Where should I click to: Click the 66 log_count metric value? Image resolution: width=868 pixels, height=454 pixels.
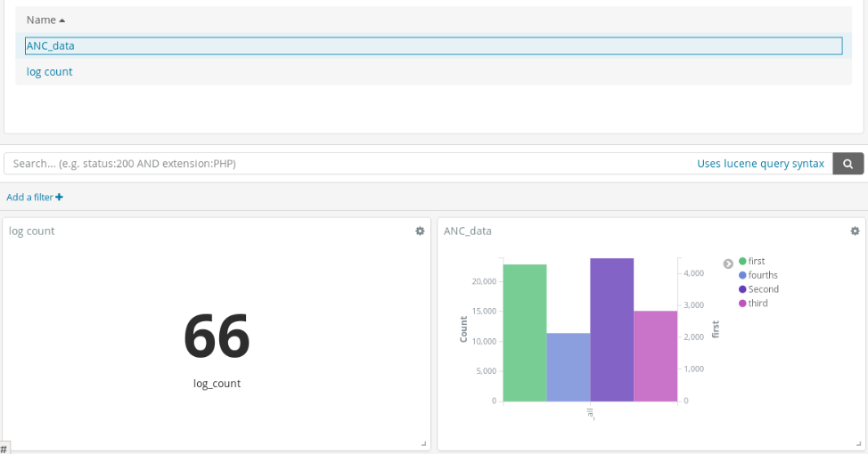[x=217, y=336]
